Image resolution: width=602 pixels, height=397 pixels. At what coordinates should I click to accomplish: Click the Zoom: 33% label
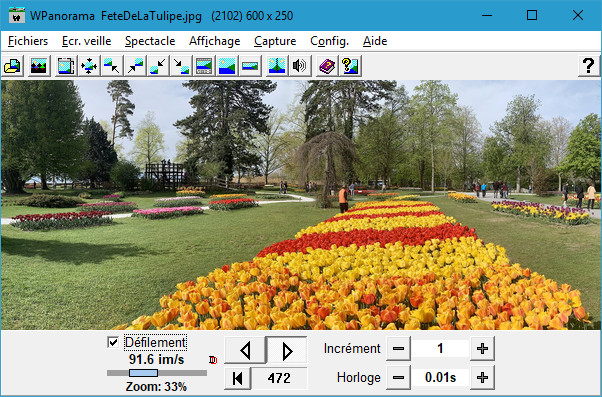click(156, 387)
